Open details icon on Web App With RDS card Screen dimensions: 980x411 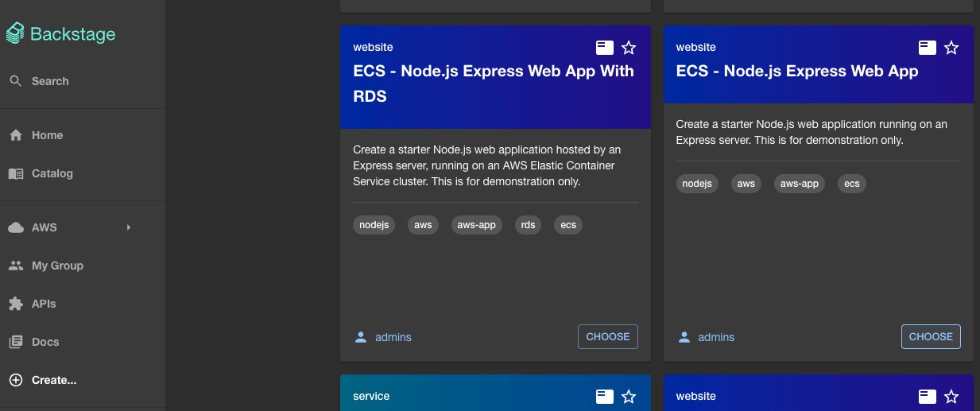coord(605,48)
